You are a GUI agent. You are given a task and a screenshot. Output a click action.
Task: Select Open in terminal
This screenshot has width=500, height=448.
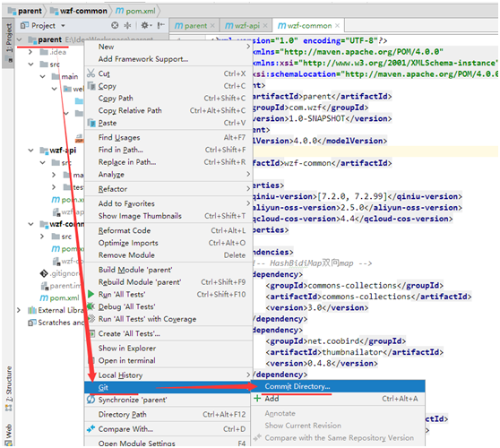pyautogui.click(x=168, y=360)
